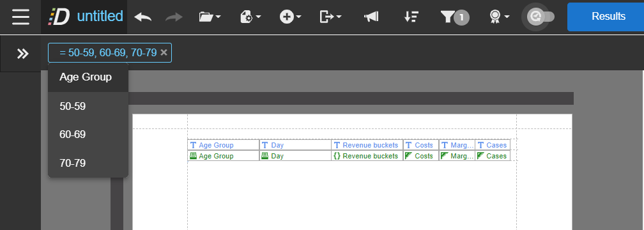Image resolution: width=644 pixels, height=230 pixels.
Task: Select the green Day data cell
Action: [295, 156]
